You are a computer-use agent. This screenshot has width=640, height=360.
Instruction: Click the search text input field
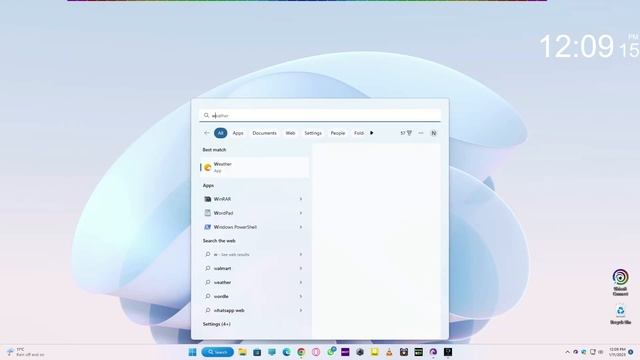320,116
